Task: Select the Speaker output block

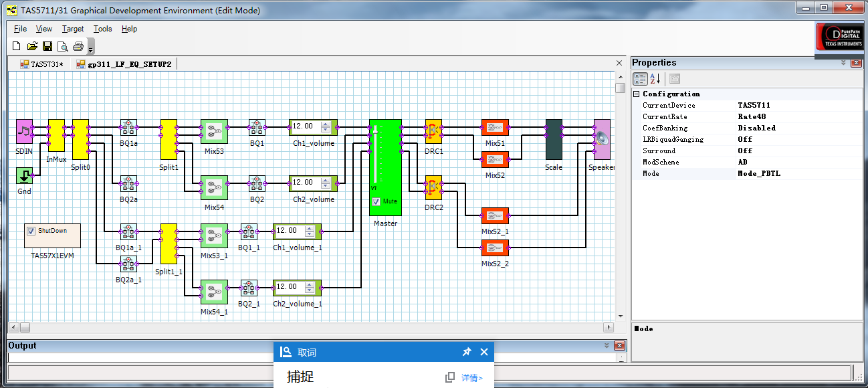Action: (602, 140)
